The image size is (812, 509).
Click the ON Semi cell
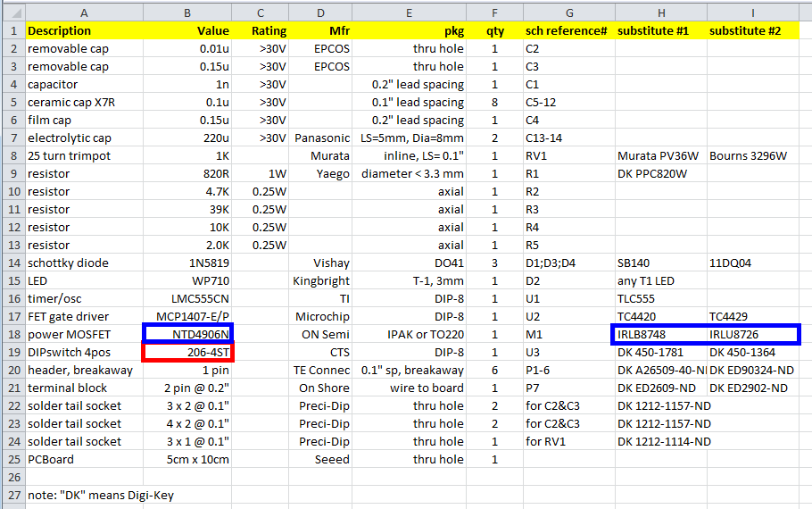[x=320, y=334]
